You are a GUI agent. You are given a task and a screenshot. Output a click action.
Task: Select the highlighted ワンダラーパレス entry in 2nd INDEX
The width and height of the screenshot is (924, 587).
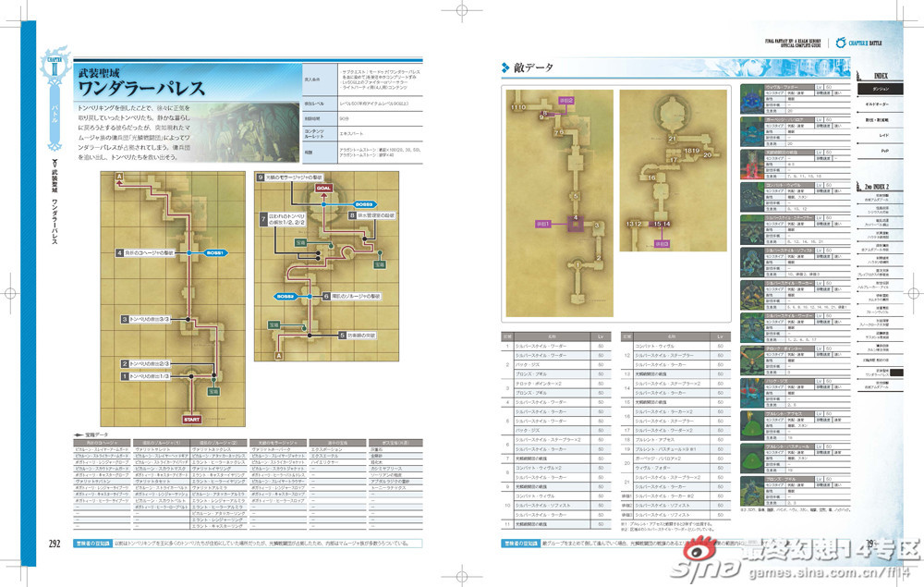[x=882, y=373]
